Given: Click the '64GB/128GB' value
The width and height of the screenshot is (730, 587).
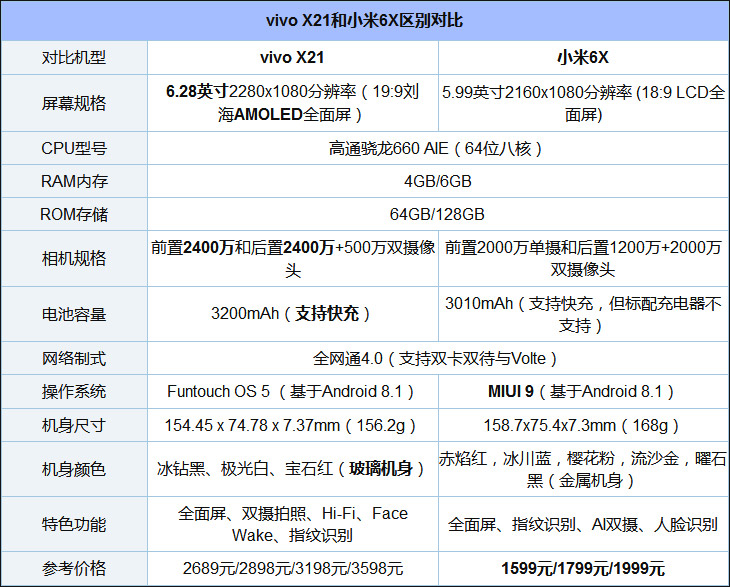Looking at the screenshot, I should [437, 214].
